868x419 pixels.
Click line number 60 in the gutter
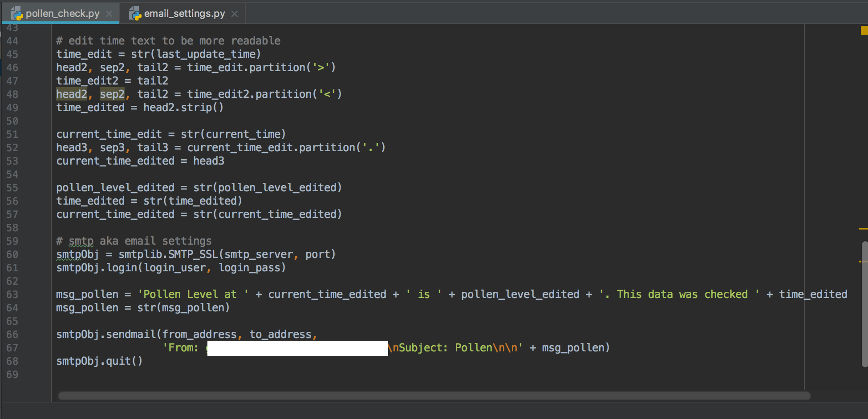(x=12, y=254)
